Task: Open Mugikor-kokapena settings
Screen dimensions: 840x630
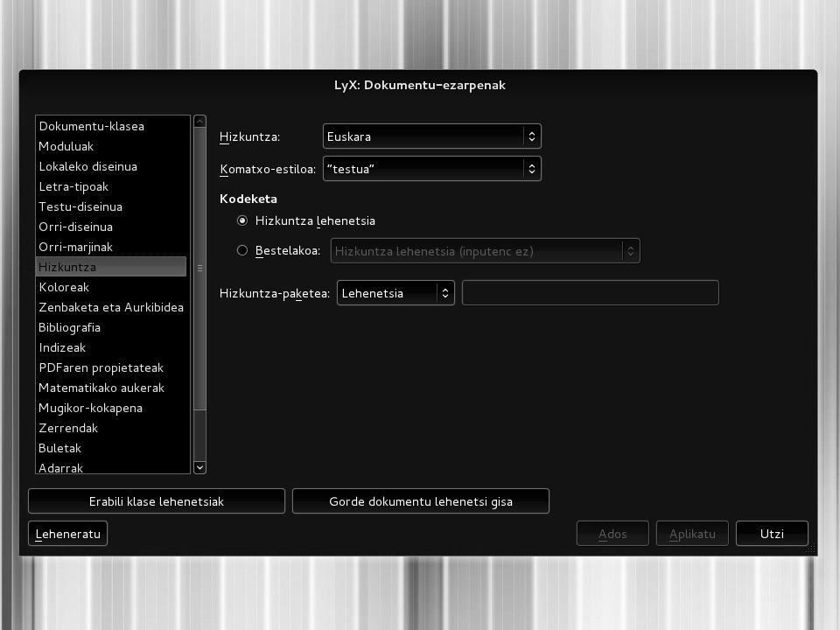Action: tap(111, 409)
